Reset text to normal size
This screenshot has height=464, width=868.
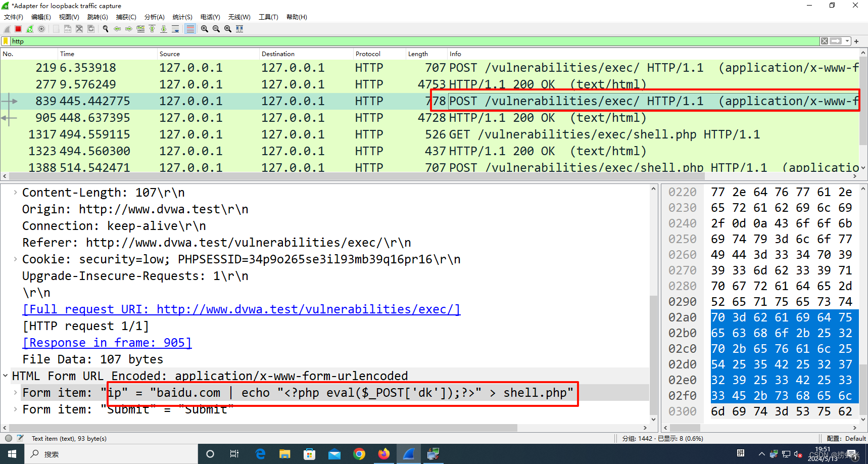click(x=228, y=29)
